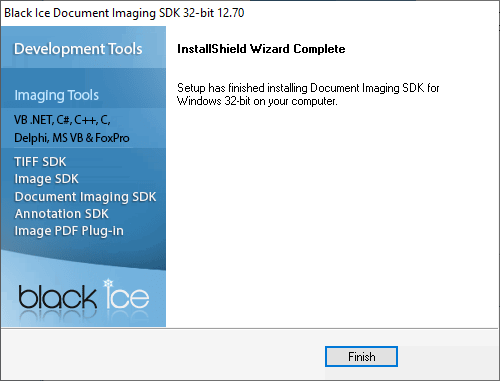Click the 'Windows 32-bit on your computer' line
This screenshot has width=500, height=381.
(257, 101)
